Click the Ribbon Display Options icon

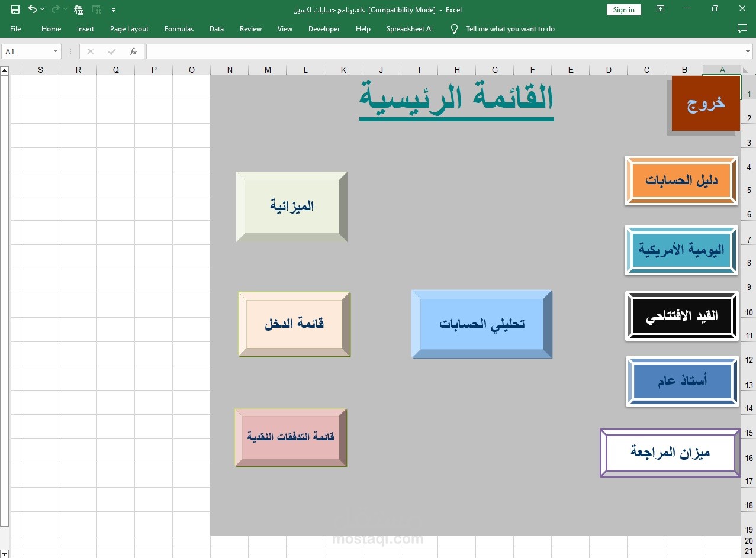pos(660,9)
